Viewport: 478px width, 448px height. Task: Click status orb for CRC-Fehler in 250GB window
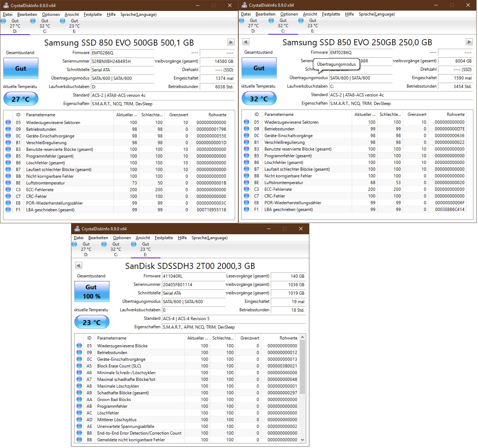pyautogui.click(x=246, y=196)
